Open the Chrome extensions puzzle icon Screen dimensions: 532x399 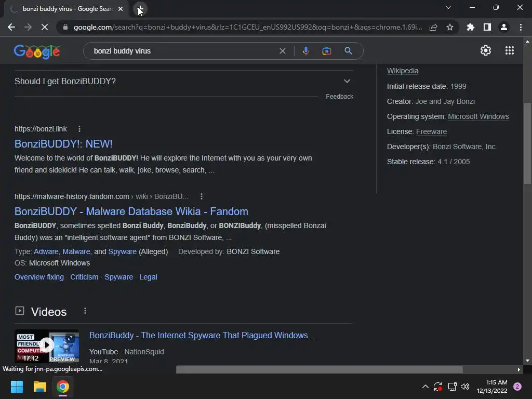click(470, 27)
